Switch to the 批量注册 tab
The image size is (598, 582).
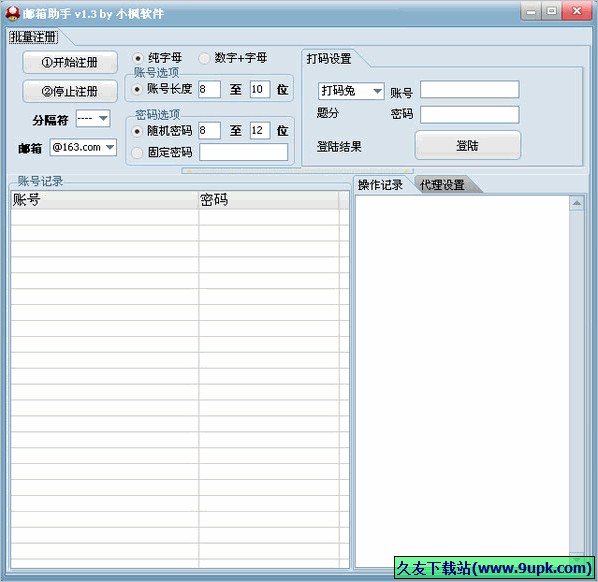(34, 37)
